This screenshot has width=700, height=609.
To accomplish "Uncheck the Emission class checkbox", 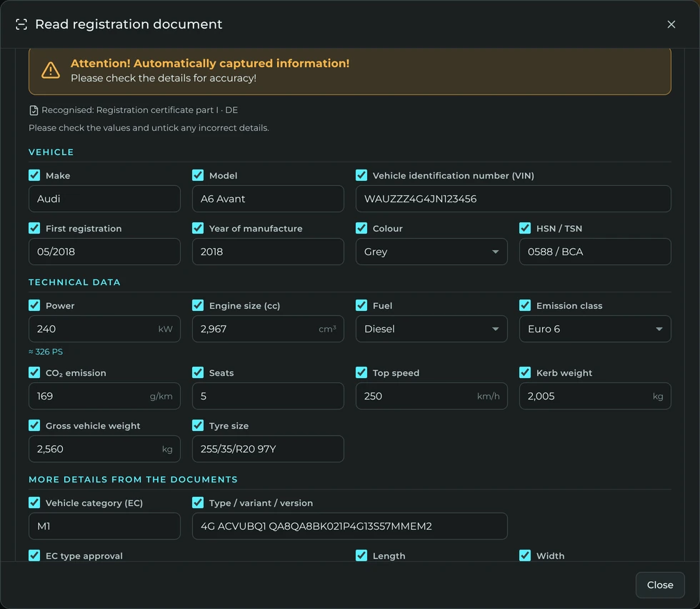I will 525,305.
